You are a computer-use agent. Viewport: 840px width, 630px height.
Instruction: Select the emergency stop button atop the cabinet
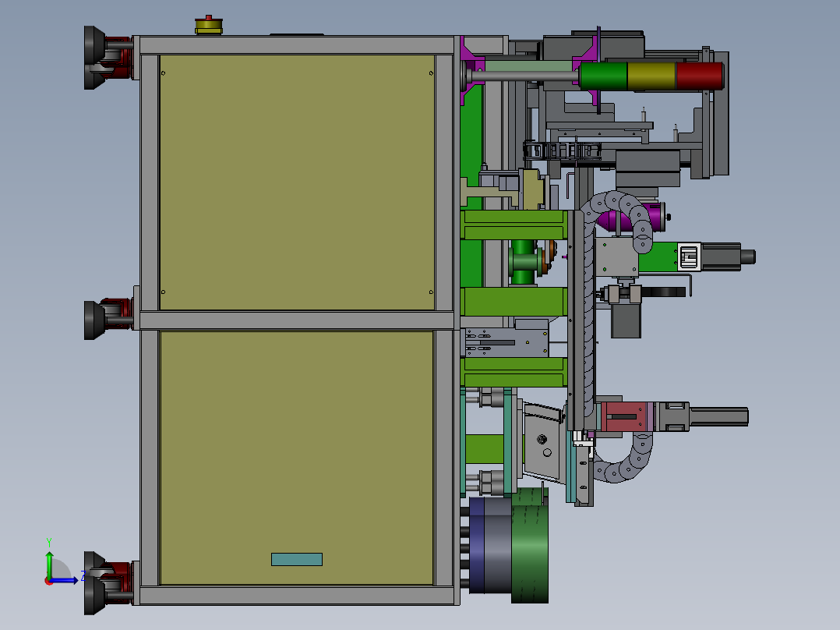coord(208,25)
